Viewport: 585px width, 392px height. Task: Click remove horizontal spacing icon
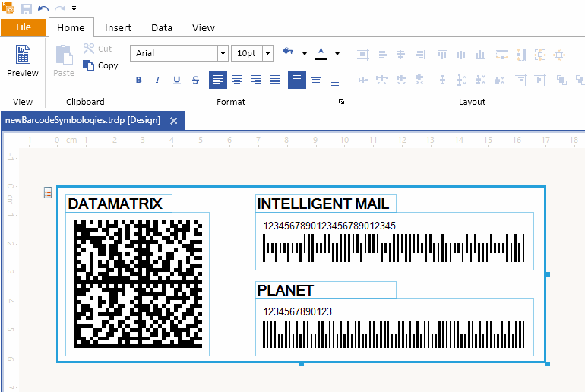click(x=420, y=79)
